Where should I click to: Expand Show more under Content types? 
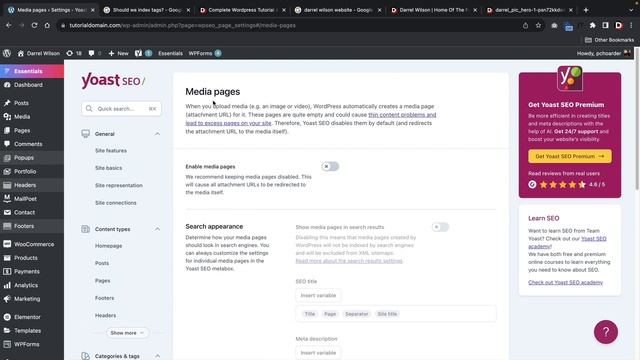tap(127, 333)
